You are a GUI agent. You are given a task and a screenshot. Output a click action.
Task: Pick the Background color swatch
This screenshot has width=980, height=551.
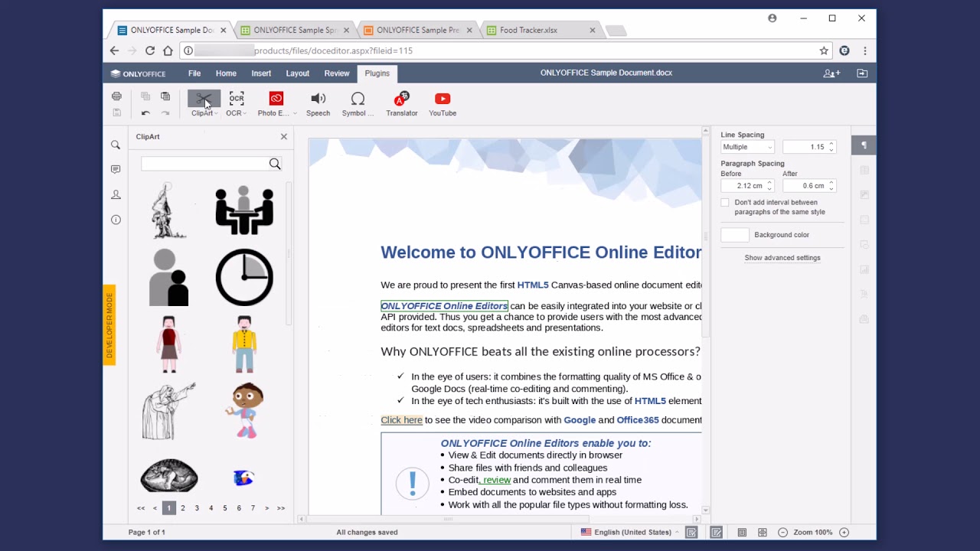(x=735, y=235)
